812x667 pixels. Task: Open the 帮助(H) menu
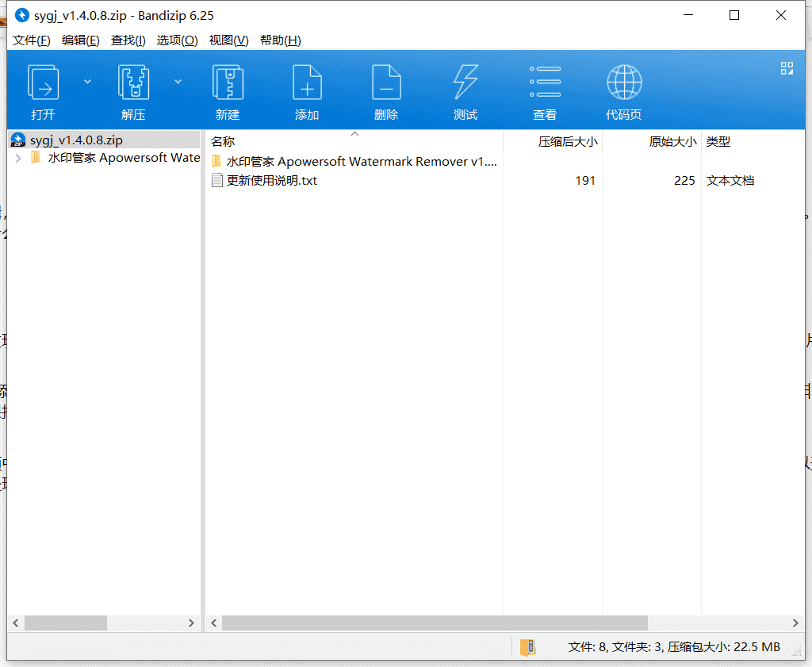(x=280, y=40)
